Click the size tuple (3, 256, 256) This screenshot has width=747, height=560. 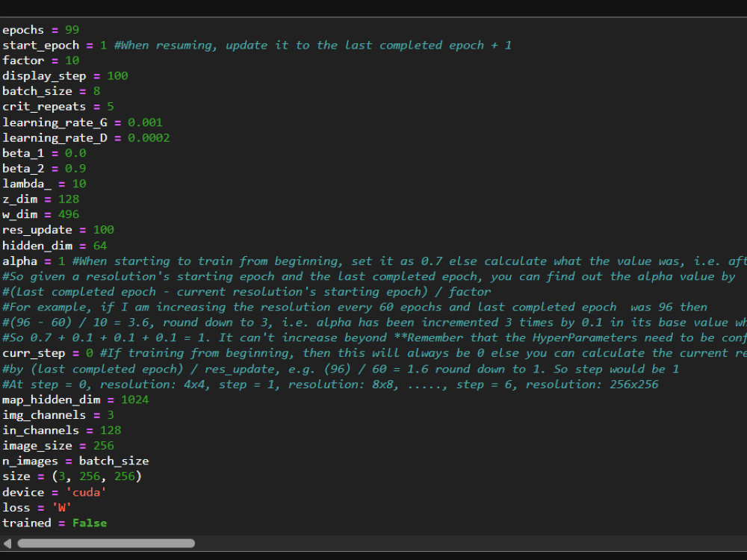pos(96,476)
